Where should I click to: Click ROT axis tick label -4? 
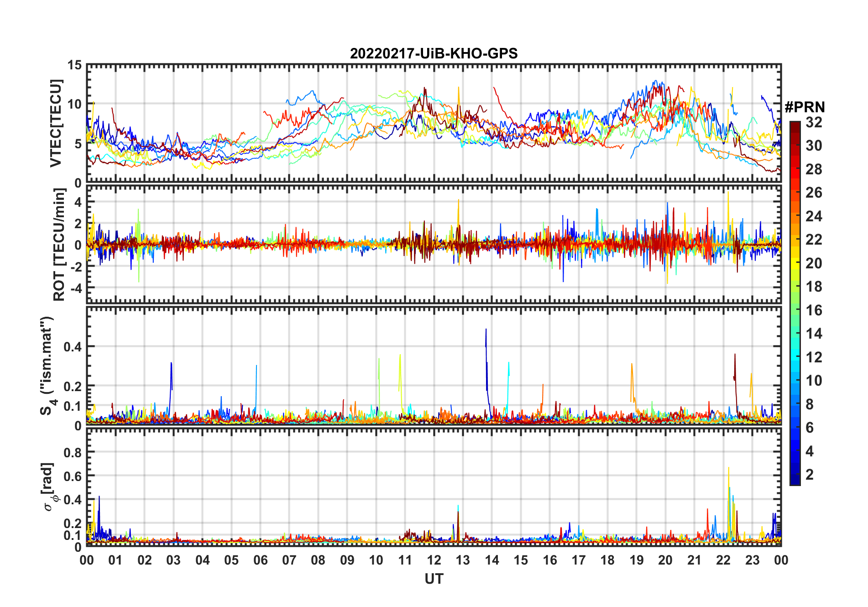(x=76, y=288)
